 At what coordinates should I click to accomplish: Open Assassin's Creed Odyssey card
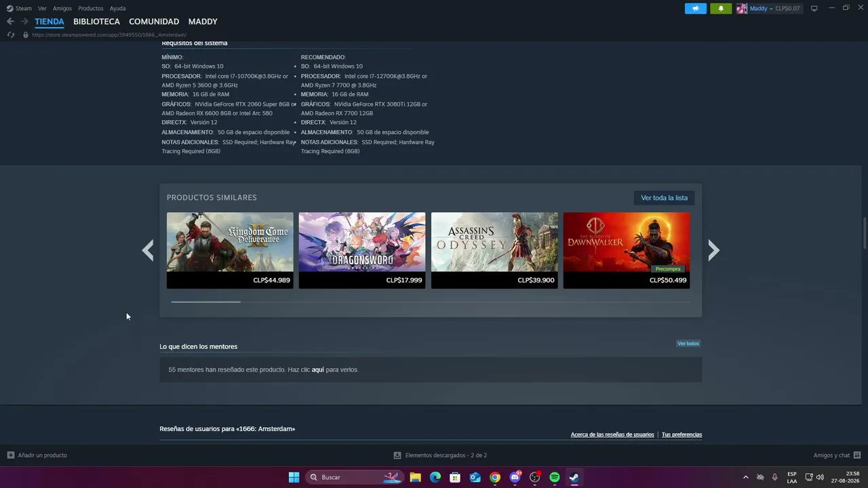tap(494, 250)
